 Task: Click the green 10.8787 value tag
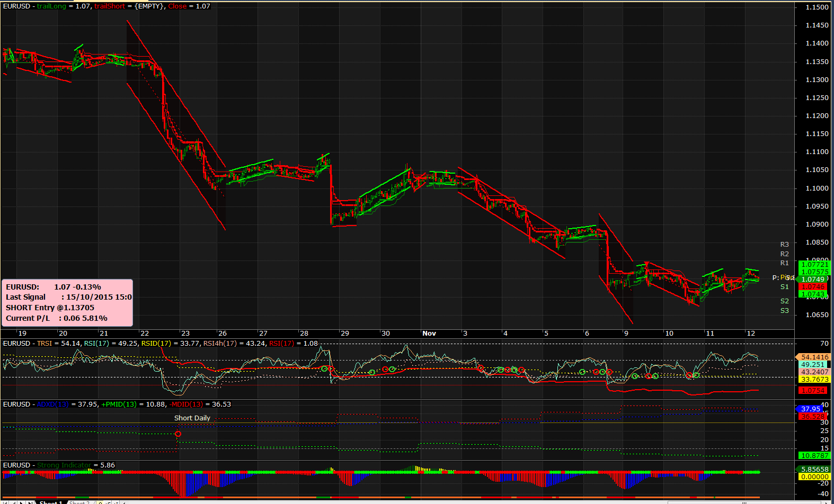814,455
